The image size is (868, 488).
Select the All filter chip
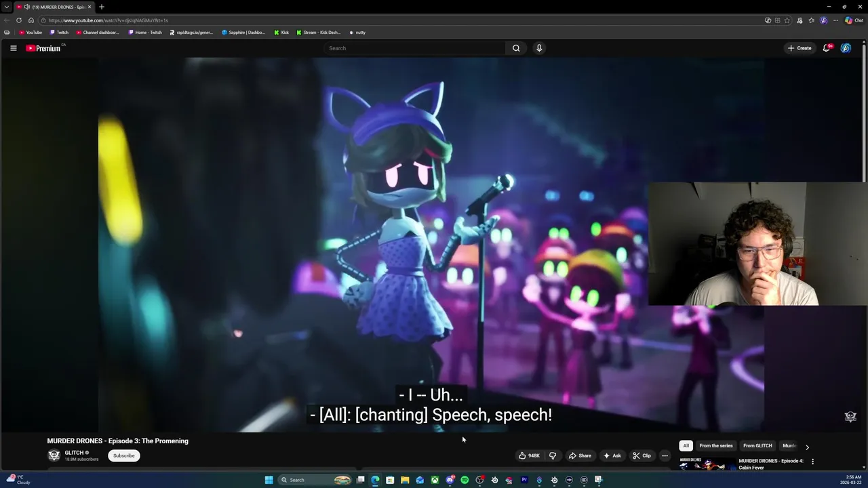coord(686,446)
